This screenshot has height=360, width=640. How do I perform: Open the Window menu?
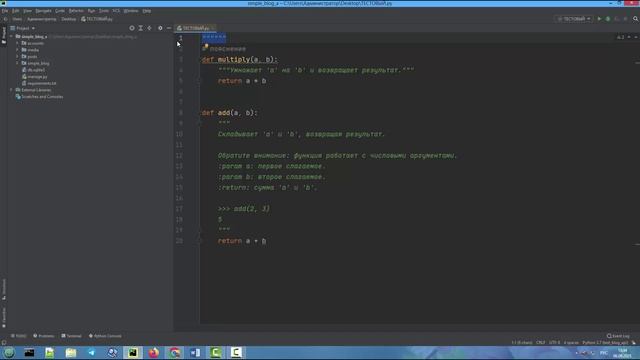(x=131, y=11)
